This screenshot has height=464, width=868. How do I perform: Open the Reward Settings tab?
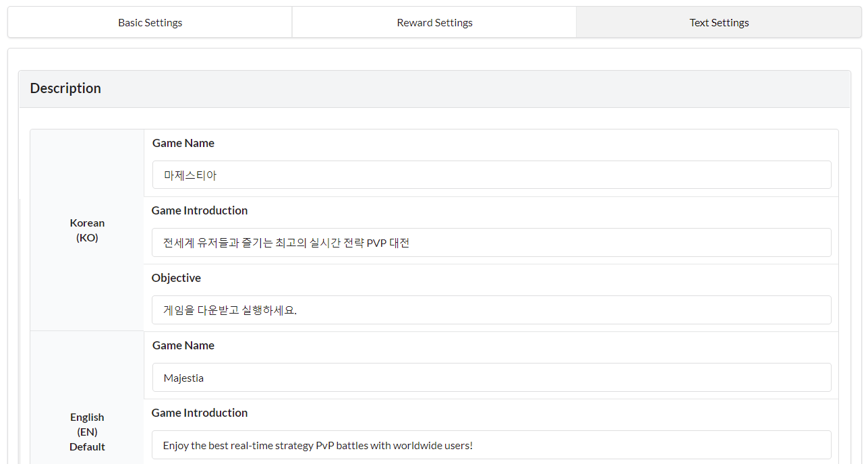[x=434, y=22]
